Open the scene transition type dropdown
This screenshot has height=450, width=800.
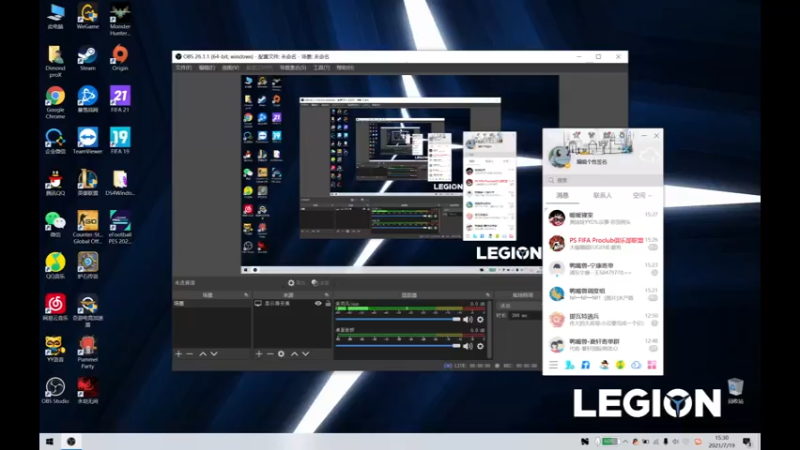[519, 306]
